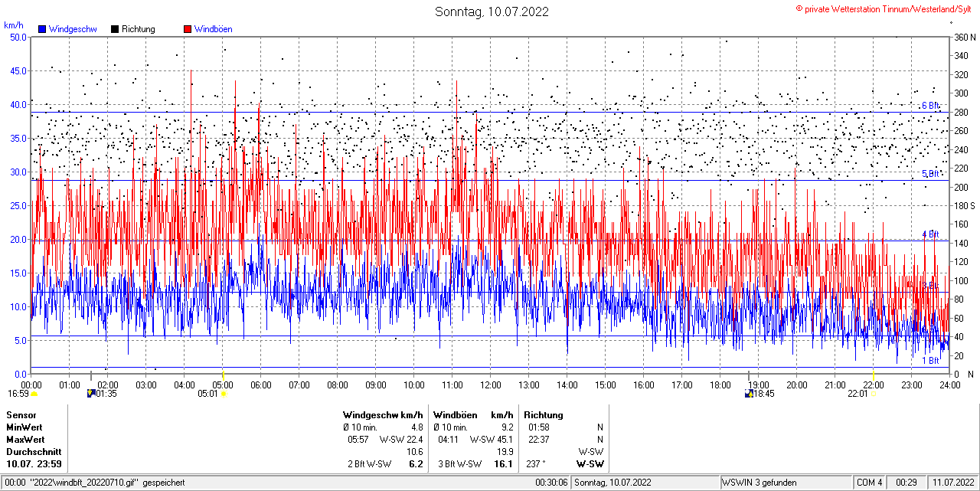The height and width of the screenshot is (491, 980).
Task: Click the current gust value 16.1
Action: coord(503,463)
